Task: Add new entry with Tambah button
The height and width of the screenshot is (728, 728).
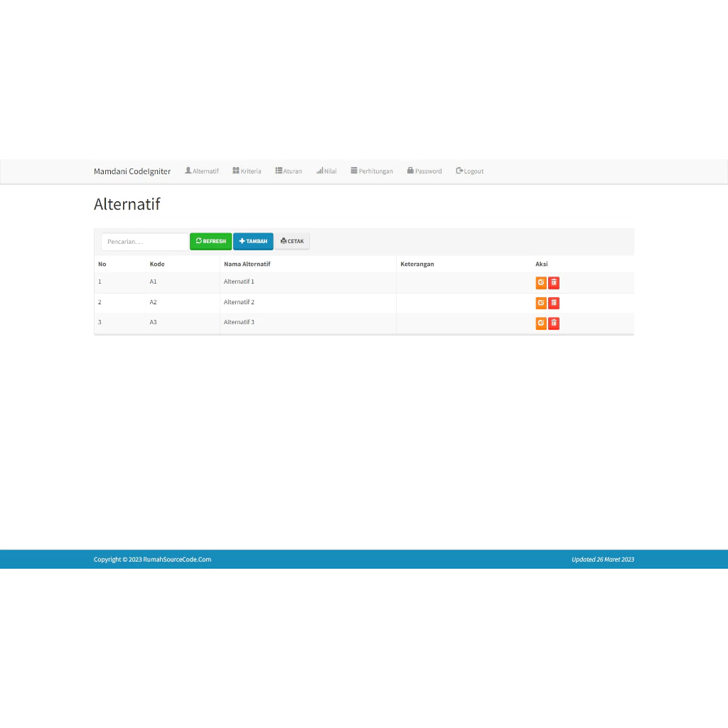Action: pos(253,242)
